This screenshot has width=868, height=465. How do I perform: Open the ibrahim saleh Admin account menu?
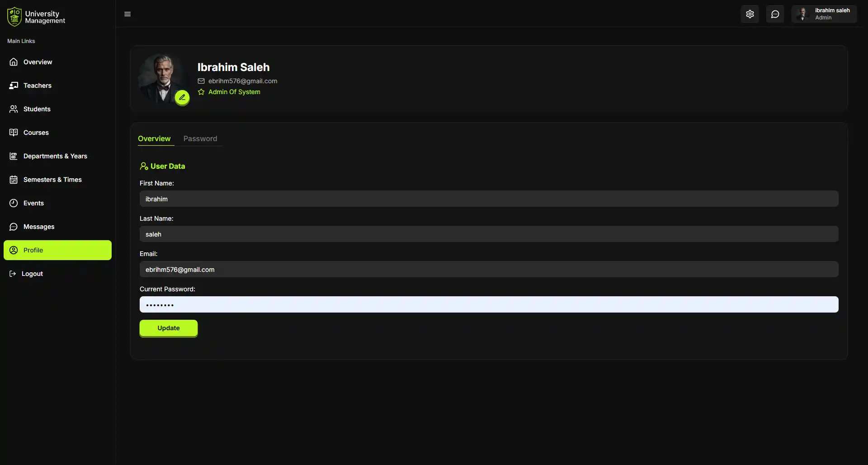point(824,14)
